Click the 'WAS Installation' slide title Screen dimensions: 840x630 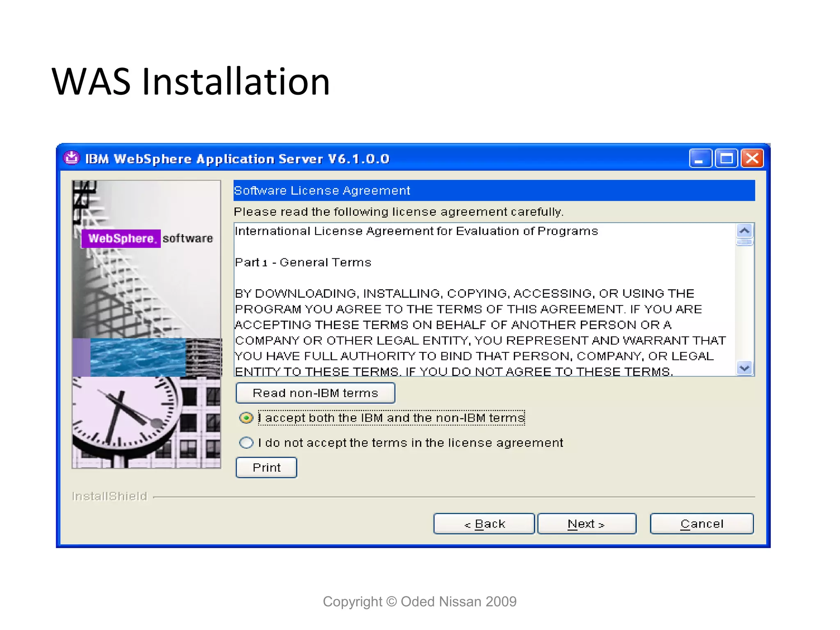pos(191,82)
